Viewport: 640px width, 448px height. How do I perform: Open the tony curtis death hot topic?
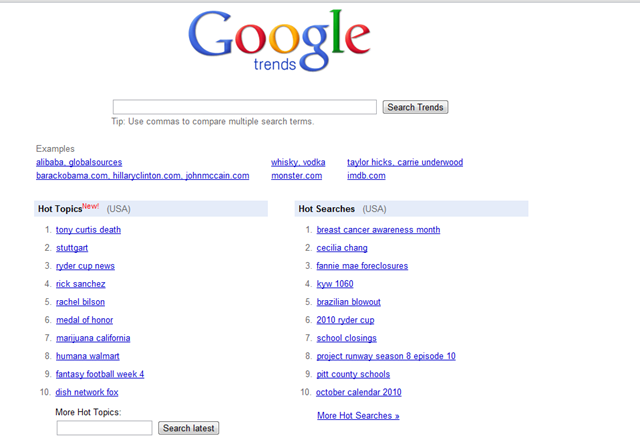pos(88,230)
